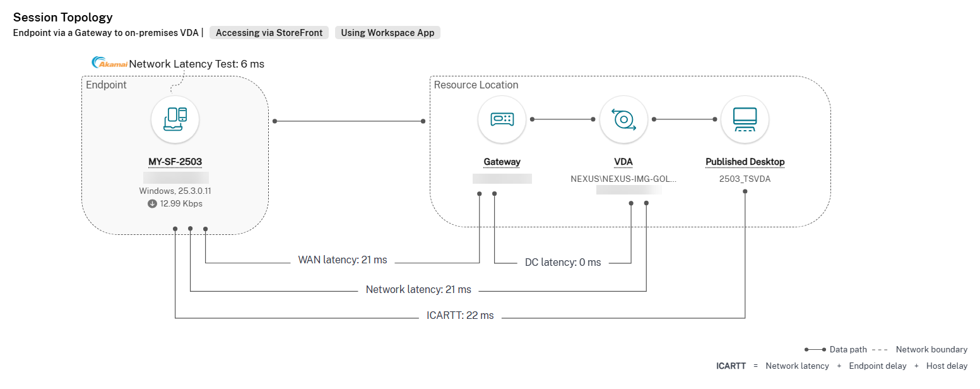
Task: Select the download speed arrow icon
Action: (x=151, y=203)
